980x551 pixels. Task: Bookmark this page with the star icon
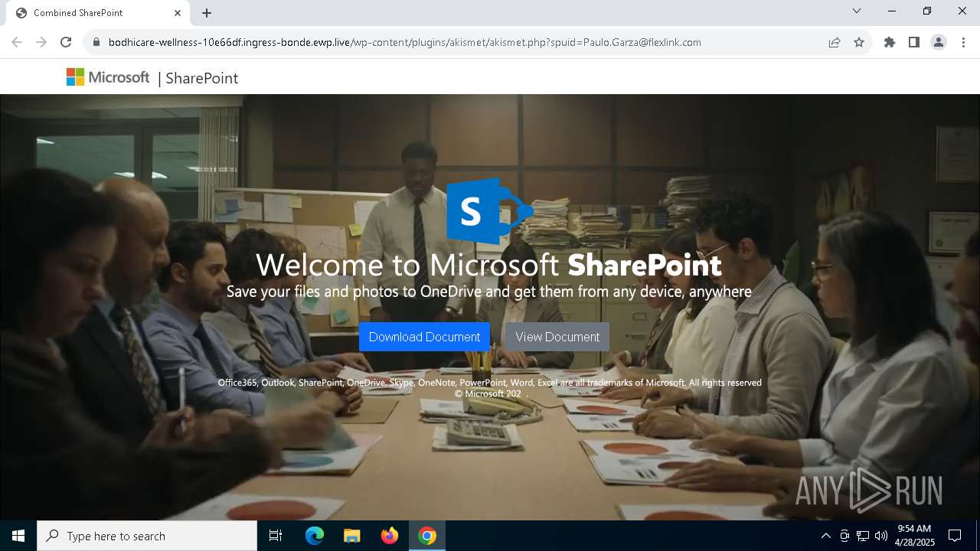pos(859,42)
